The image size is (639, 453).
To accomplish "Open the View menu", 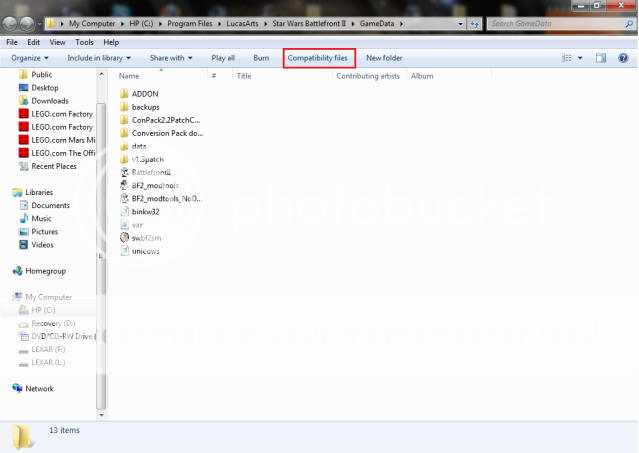I will (x=57, y=42).
